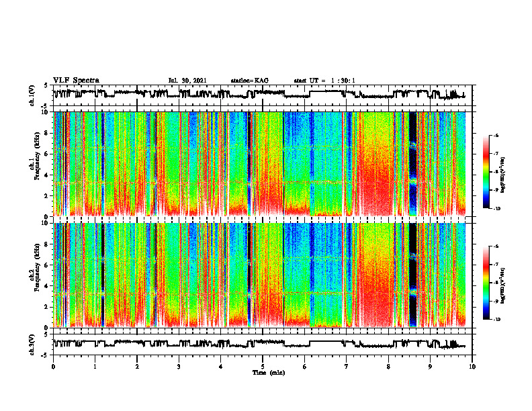Select the "start UT = 1:30:1" text
Image resolution: width=532 pixels, height=411 pixels.
(x=324, y=81)
